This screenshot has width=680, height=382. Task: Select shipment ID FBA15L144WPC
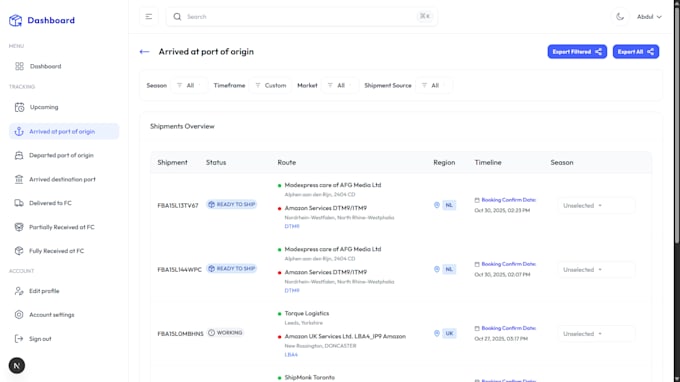pyautogui.click(x=180, y=270)
